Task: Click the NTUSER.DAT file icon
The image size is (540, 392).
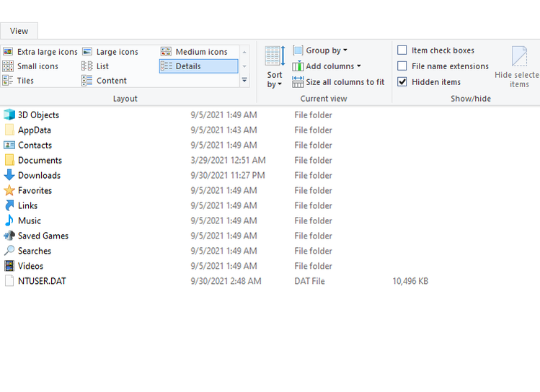Action: (x=9, y=281)
